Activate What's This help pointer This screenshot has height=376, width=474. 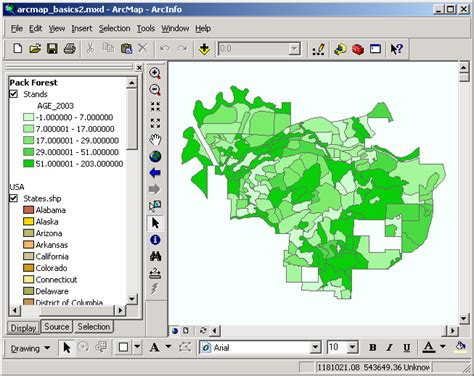pos(397,49)
